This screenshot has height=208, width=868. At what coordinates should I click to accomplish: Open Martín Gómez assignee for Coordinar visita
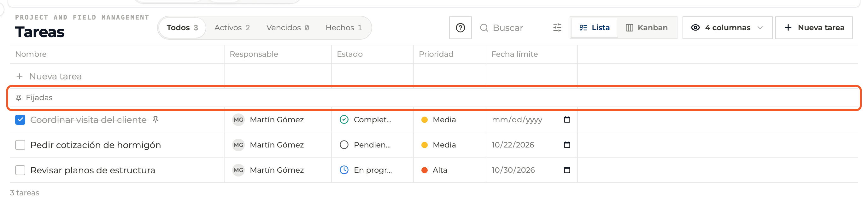tap(277, 119)
